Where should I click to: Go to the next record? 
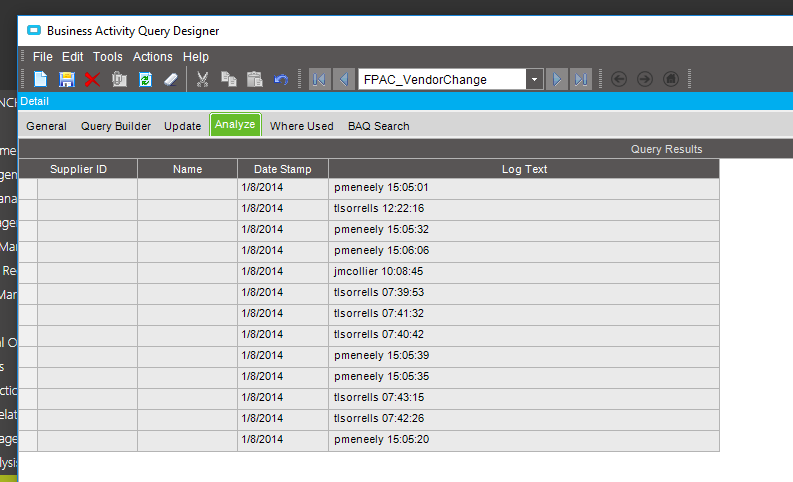point(557,79)
